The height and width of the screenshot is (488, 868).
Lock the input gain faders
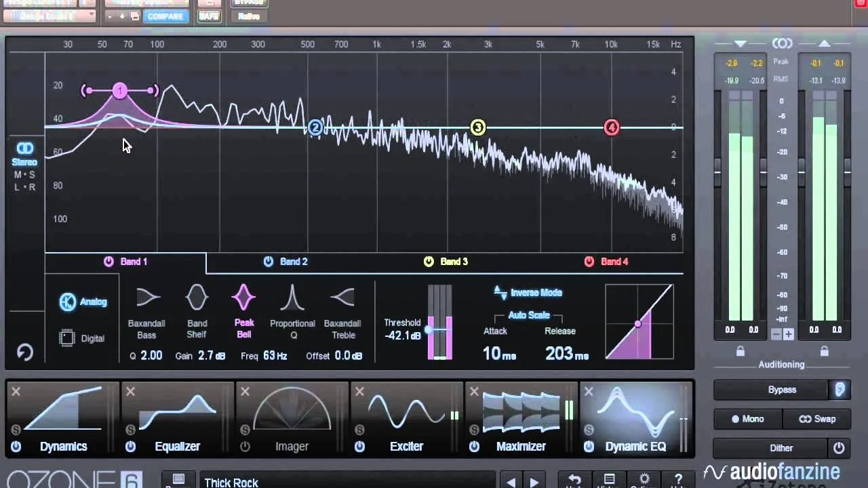tap(741, 351)
